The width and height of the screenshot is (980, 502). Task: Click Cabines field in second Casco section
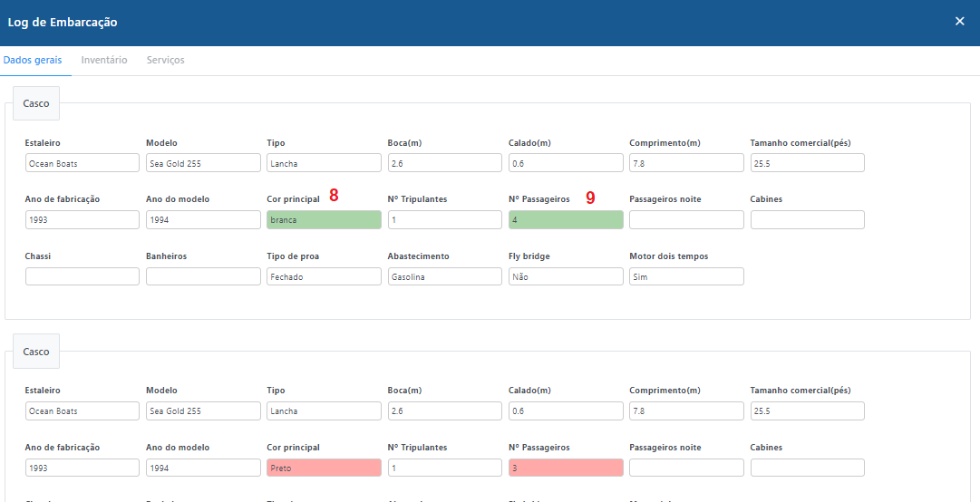click(807, 468)
